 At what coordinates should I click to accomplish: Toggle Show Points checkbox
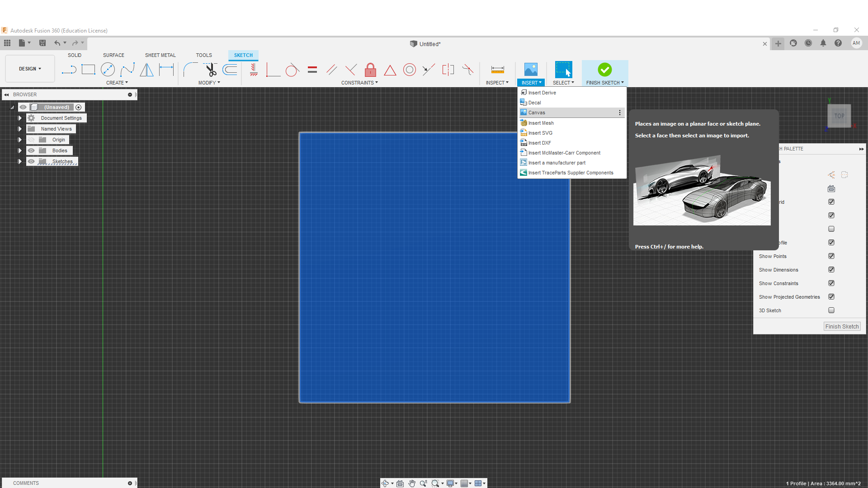pos(831,256)
